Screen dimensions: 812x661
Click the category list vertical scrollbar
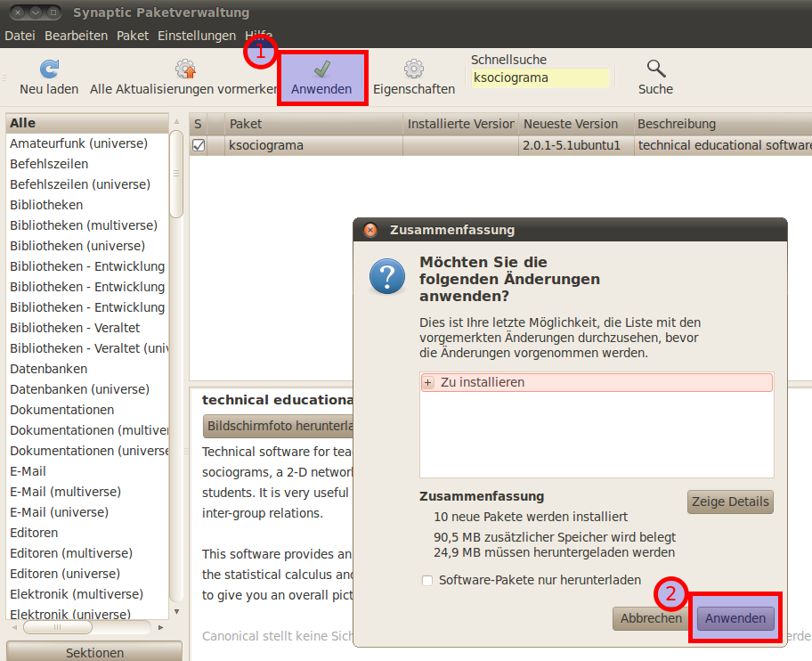pyautogui.click(x=176, y=356)
